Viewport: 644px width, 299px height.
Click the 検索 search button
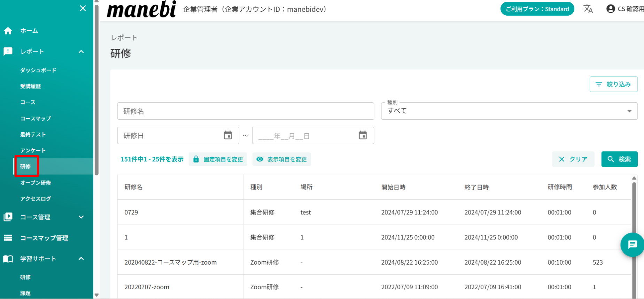tap(619, 159)
